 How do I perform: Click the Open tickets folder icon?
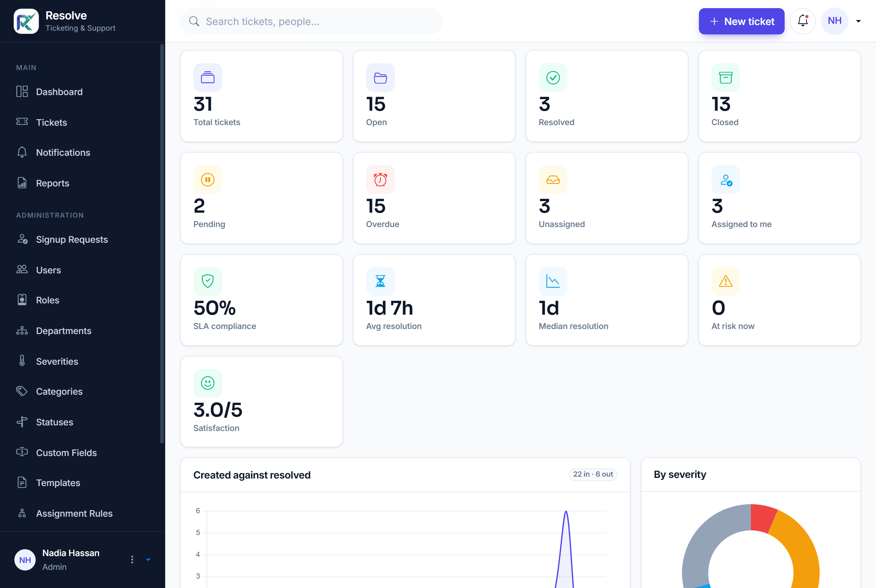click(380, 78)
